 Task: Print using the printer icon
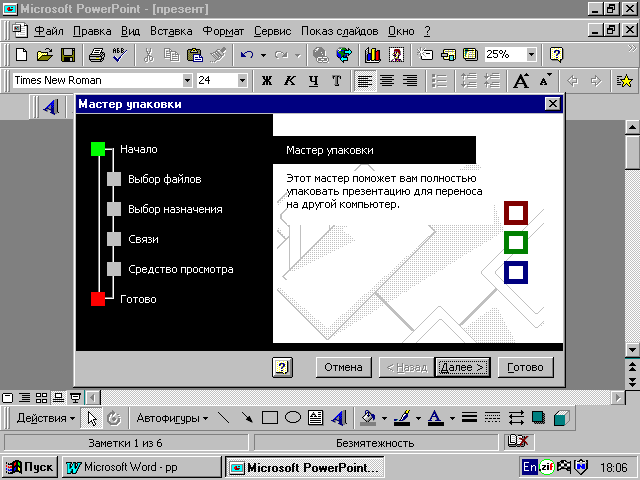97,54
